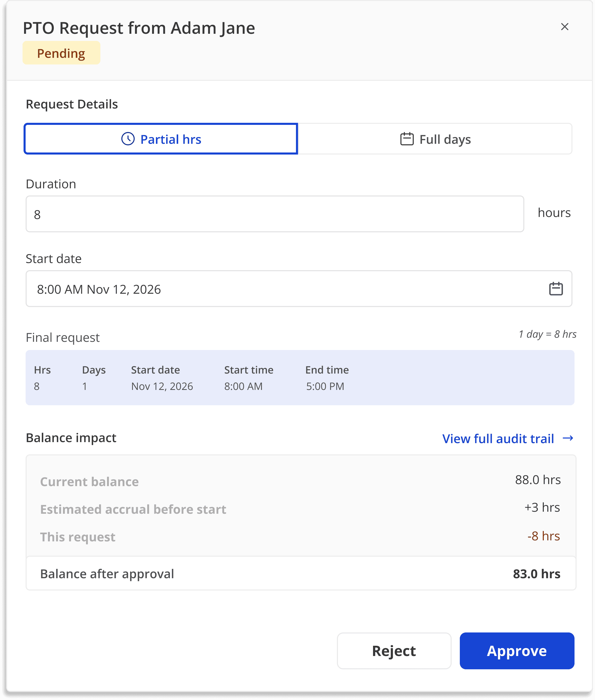Open the Start date calendar picker icon
The height and width of the screenshot is (700, 595).
pyautogui.click(x=556, y=289)
